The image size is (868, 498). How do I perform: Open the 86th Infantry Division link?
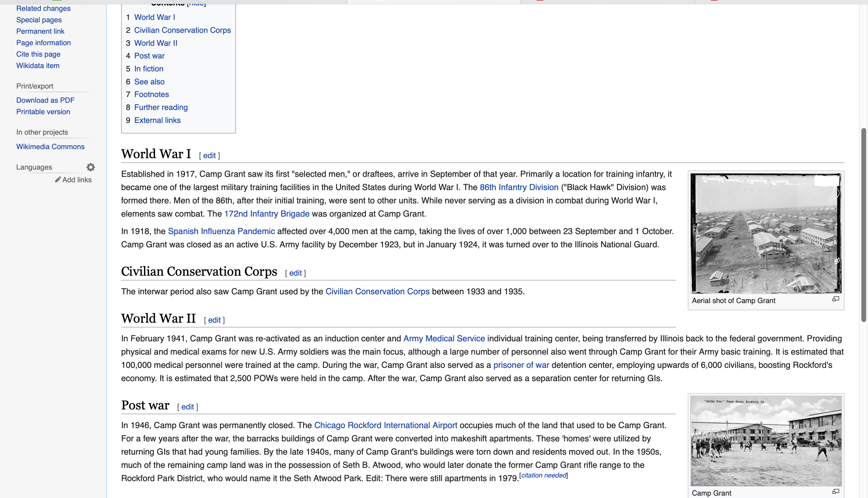pyautogui.click(x=519, y=187)
